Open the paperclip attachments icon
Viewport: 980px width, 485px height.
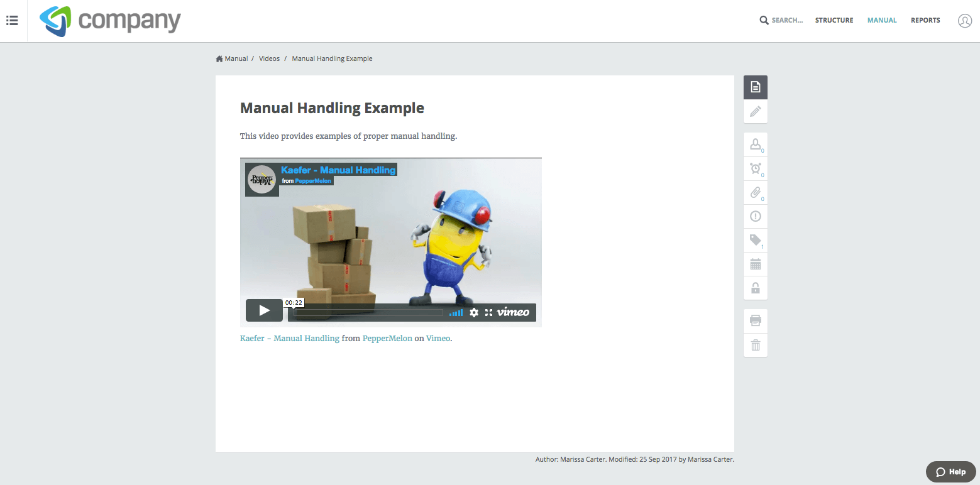tap(756, 192)
